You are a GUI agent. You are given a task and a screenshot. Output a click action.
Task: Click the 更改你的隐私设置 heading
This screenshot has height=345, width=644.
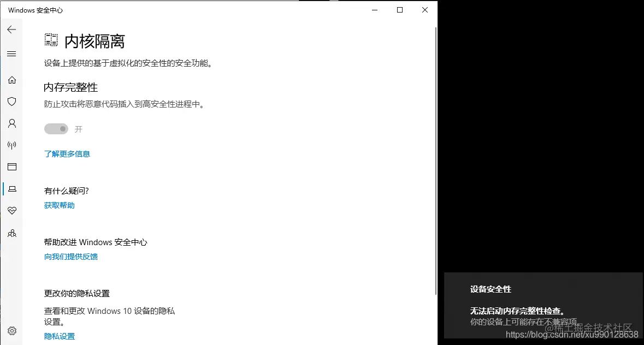[x=77, y=293]
